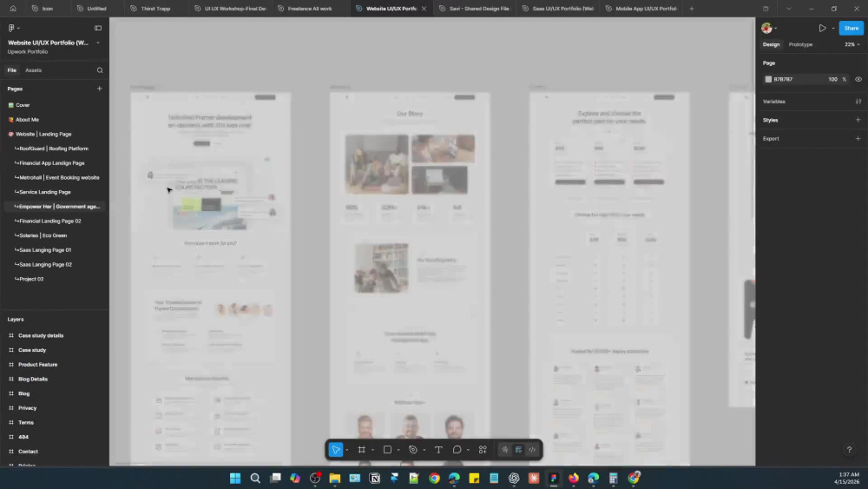Open Windows taskbar search
868x489 pixels.
tap(255, 478)
